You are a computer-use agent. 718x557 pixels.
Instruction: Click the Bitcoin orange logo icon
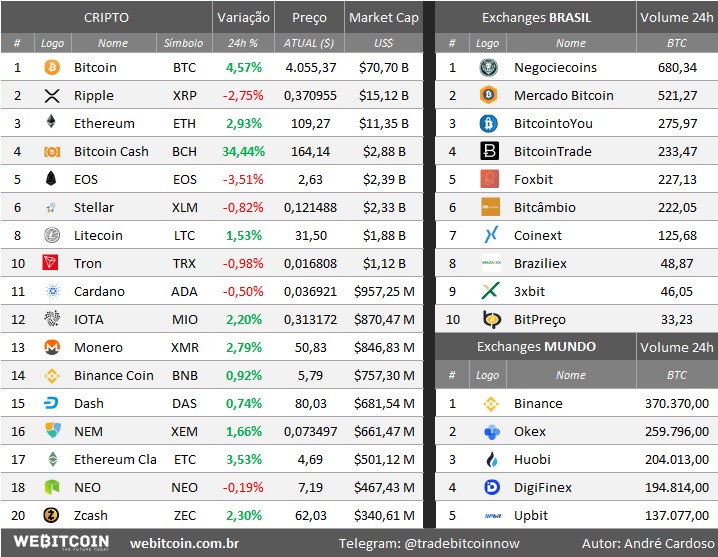pos(52,67)
